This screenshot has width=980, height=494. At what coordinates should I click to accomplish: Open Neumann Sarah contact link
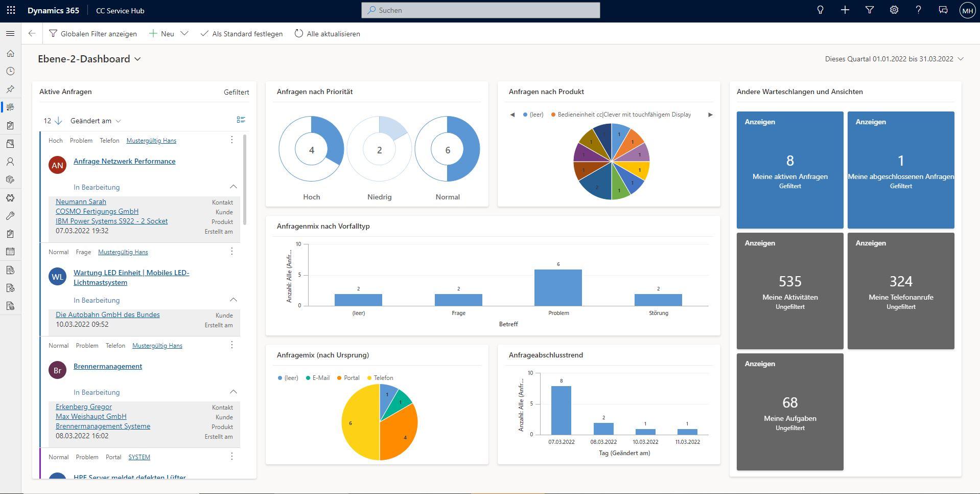coord(81,201)
